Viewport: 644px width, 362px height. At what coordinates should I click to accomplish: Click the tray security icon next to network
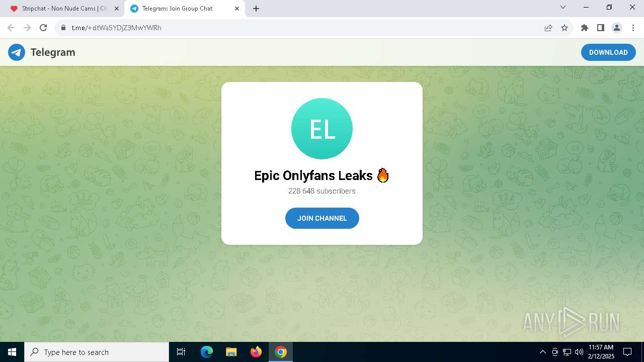click(555, 352)
